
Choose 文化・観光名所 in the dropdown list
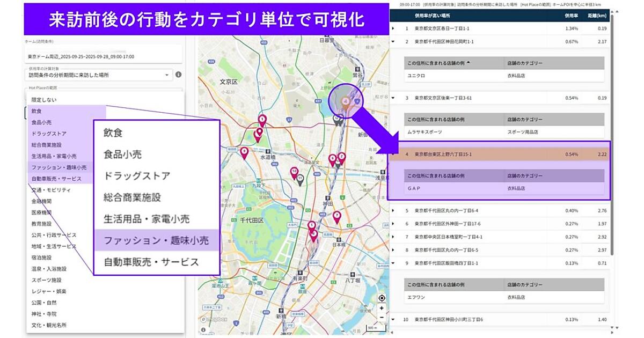pos(49,325)
